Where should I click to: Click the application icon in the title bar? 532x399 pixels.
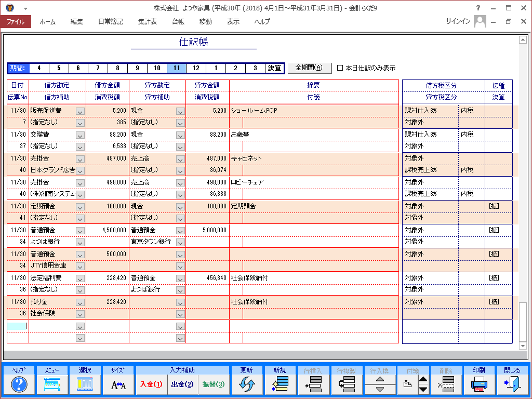[x=9, y=7]
